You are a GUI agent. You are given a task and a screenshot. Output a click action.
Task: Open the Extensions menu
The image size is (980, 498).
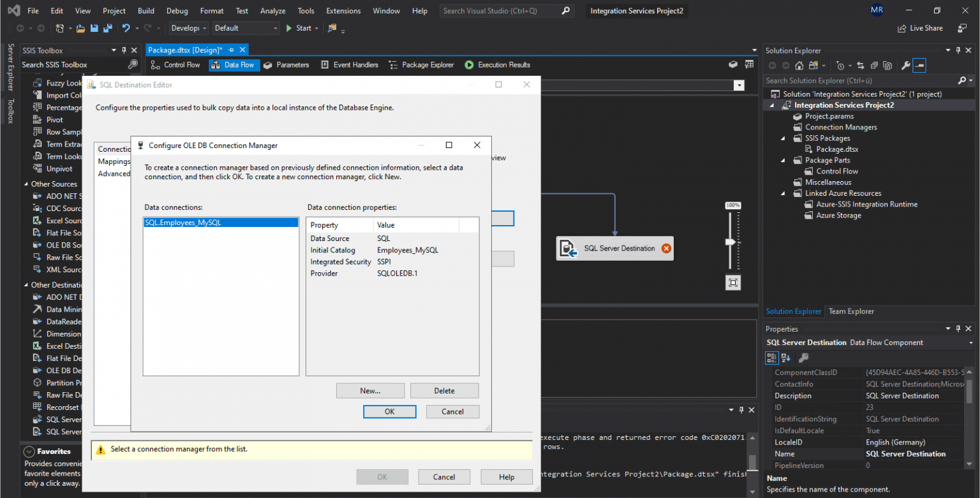[343, 11]
